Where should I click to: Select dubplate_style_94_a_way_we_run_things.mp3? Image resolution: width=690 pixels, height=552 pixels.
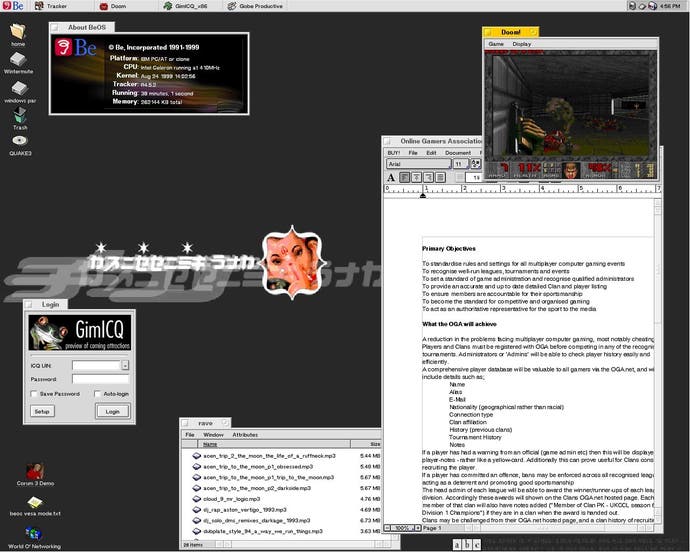263,531
